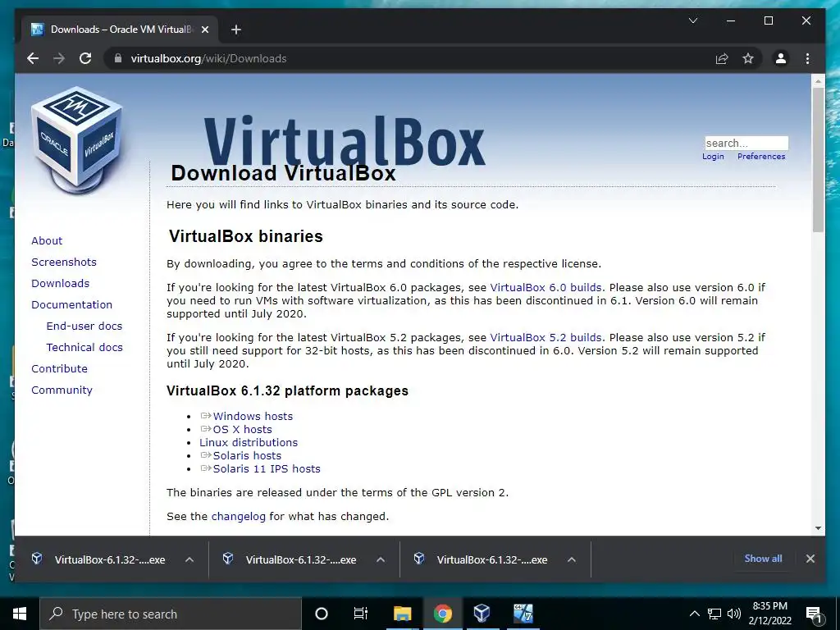Expand options for first VirtualBox download
840x630 pixels.
click(189, 559)
